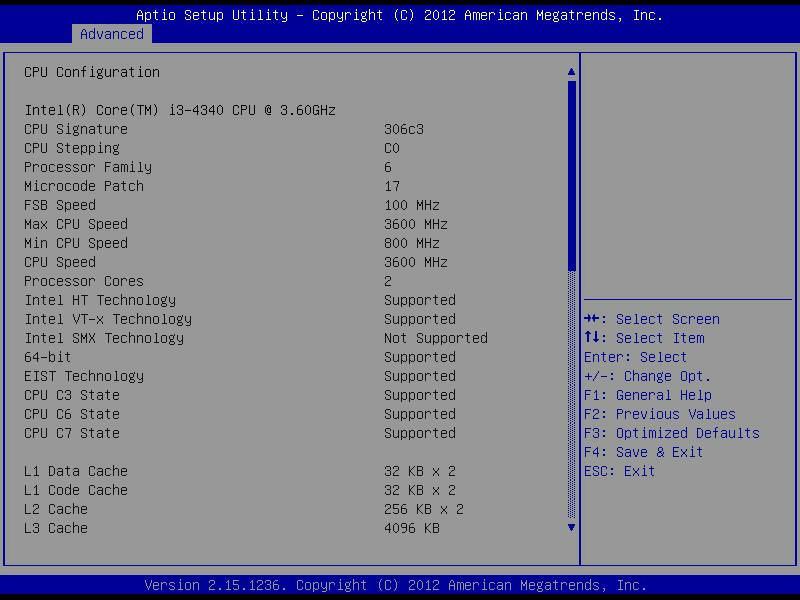Select the 'Min CPU Speed' label
Image resolution: width=800 pixels, height=600 pixels.
76,243
